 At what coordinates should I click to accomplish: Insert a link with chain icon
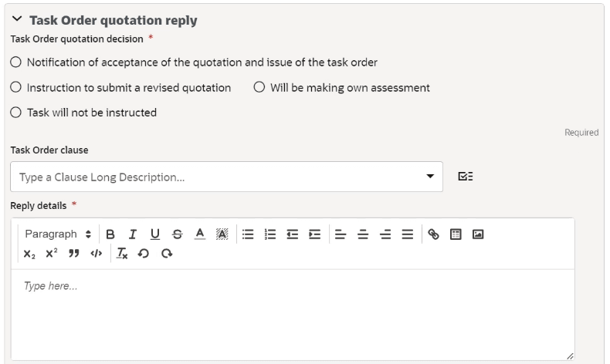(x=433, y=234)
